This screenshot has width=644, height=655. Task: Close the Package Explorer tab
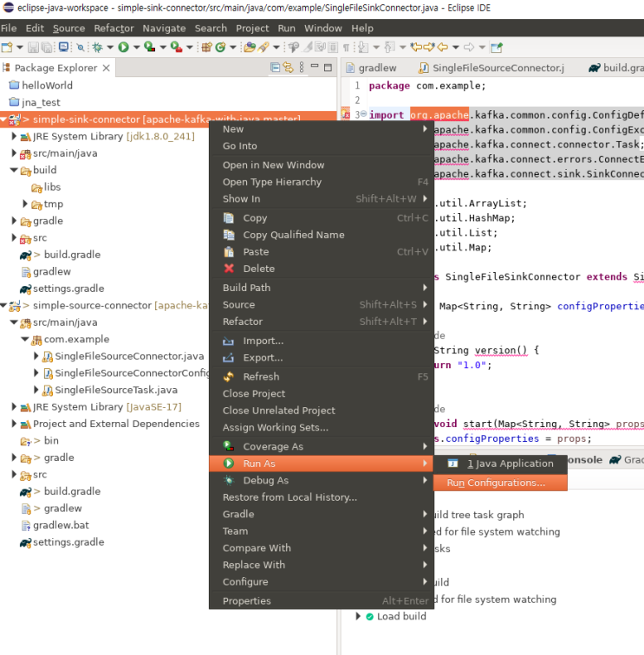pos(107,68)
